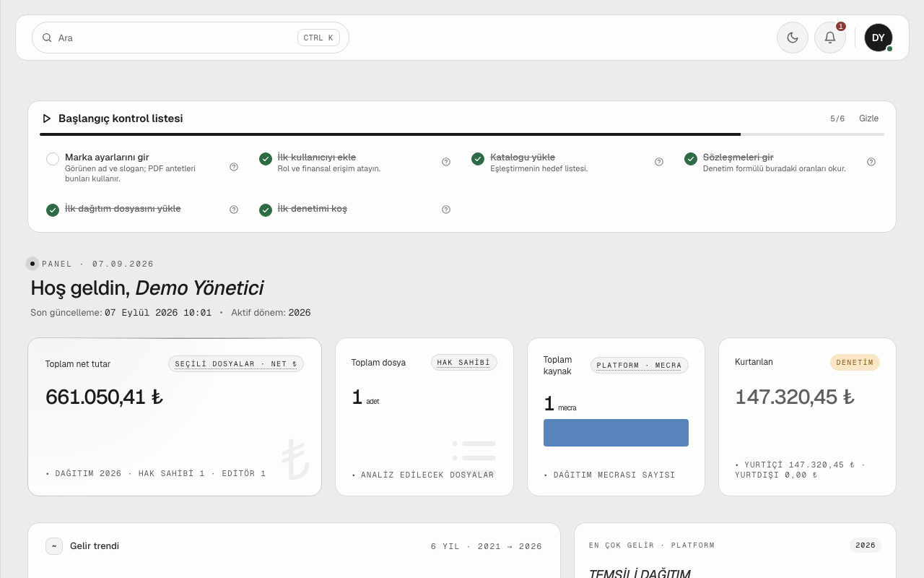
Task: Click the PLATFORM · MECRA chip
Action: (640, 366)
